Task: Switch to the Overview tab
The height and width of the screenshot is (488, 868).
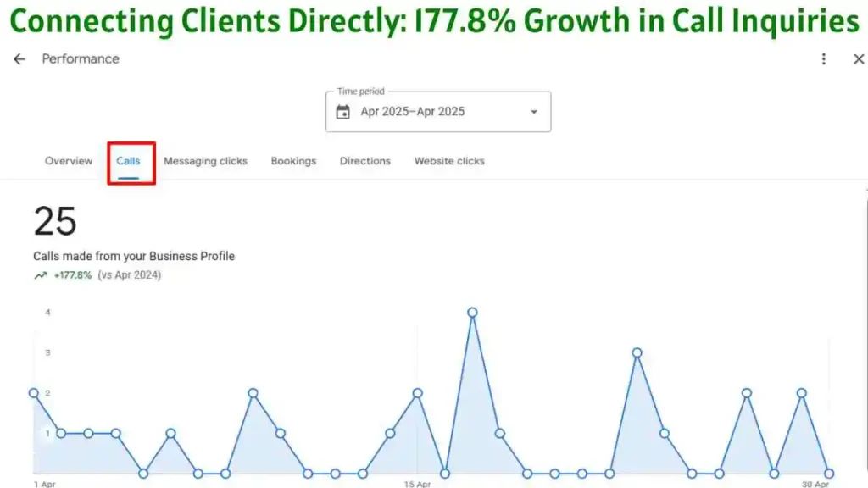Action: point(69,161)
